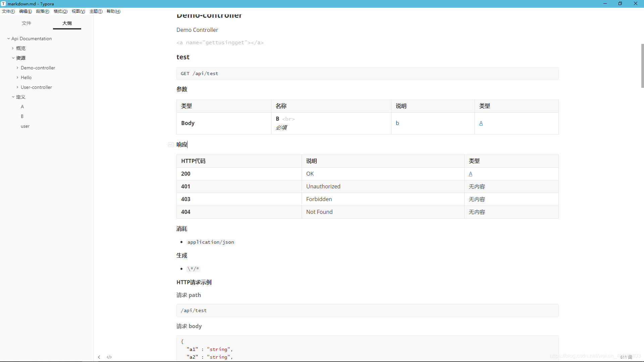
Task: Click the vertical scrollbar thumb
Action: pyautogui.click(x=642, y=66)
